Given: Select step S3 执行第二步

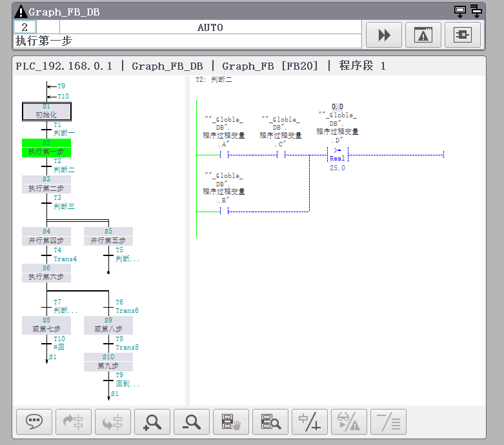Looking at the screenshot, I should [46, 184].
